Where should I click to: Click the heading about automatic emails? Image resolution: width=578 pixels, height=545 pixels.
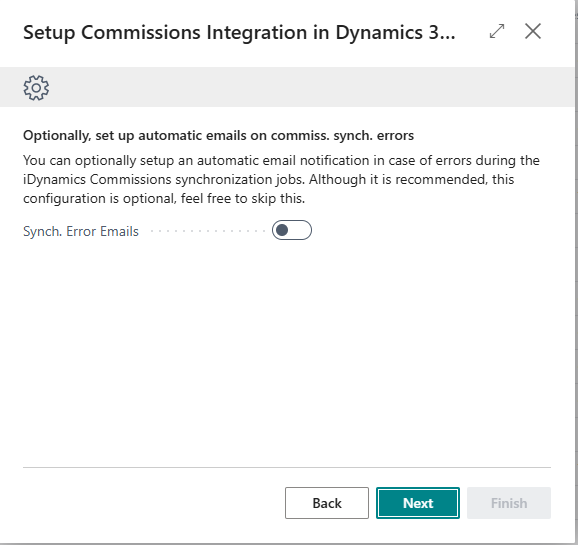point(218,136)
